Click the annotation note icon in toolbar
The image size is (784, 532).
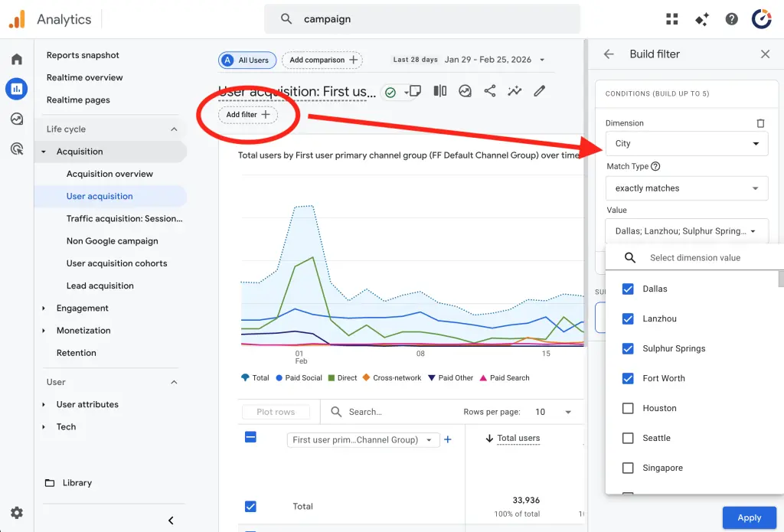(414, 91)
